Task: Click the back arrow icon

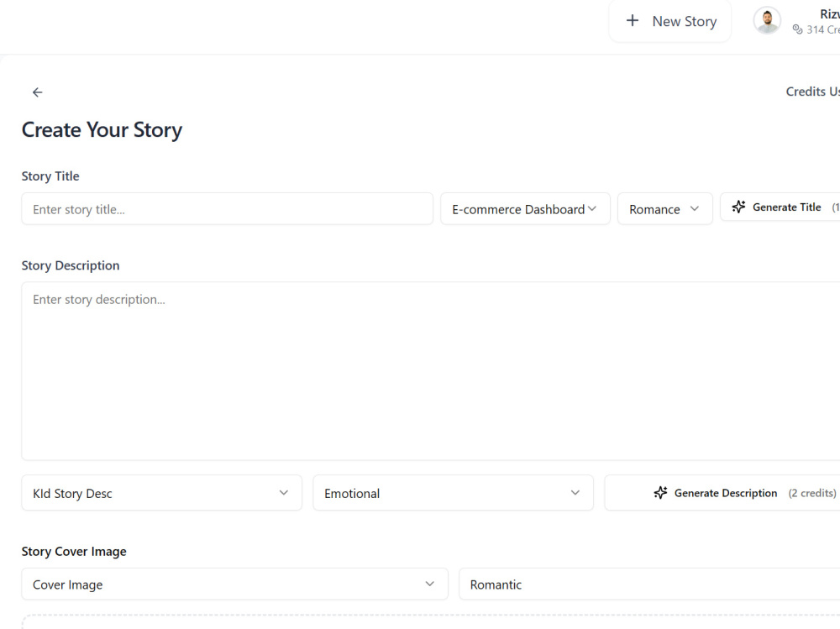Action: pos(37,92)
